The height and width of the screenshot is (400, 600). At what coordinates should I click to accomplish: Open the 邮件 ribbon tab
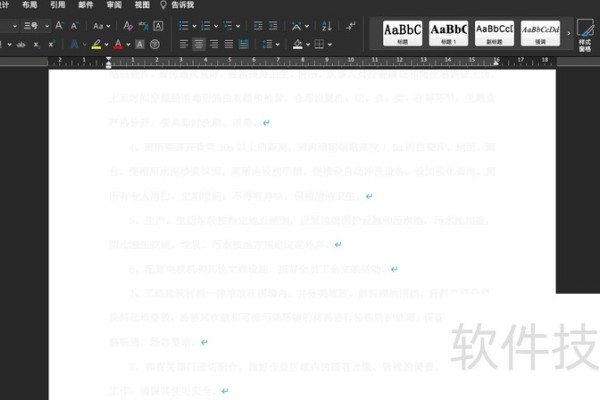pyautogui.click(x=86, y=5)
